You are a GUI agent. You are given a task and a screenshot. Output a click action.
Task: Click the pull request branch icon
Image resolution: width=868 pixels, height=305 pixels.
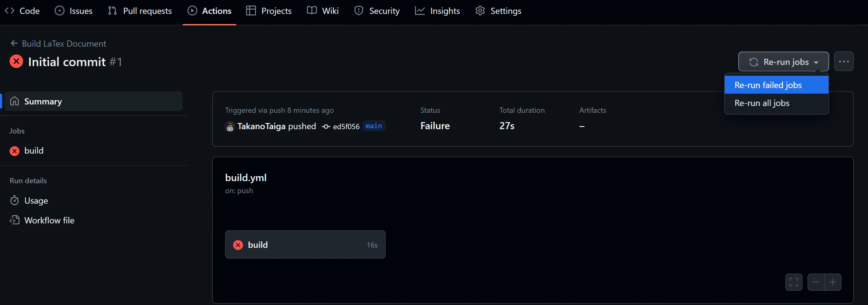click(x=112, y=11)
